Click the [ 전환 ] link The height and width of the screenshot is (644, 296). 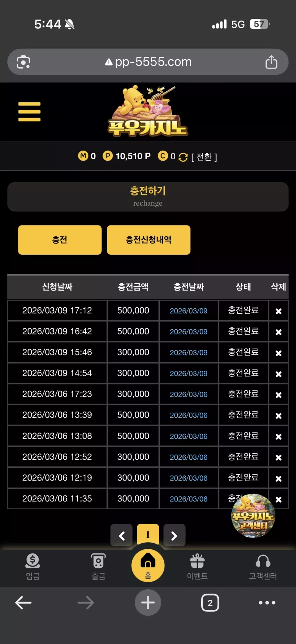point(204,157)
